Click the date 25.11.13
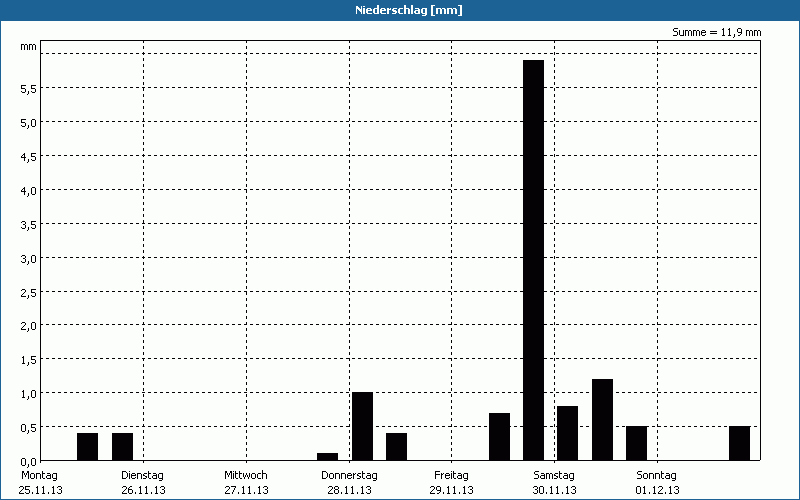This screenshot has width=800, height=500. (x=40, y=490)
